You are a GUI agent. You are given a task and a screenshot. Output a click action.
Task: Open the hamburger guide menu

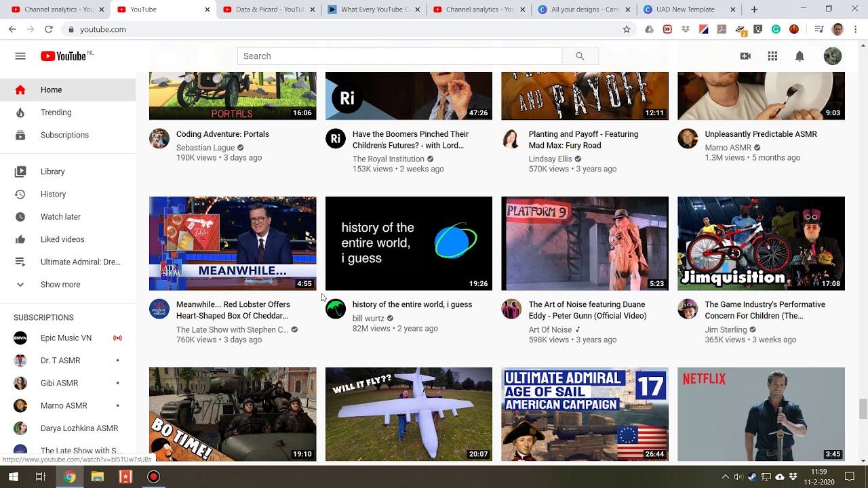pos(20,56)
